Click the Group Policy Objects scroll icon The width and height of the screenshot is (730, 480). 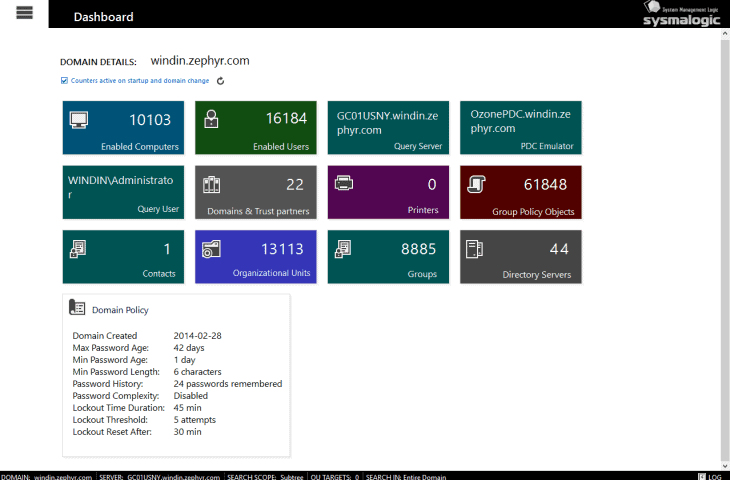coord(476,184)
